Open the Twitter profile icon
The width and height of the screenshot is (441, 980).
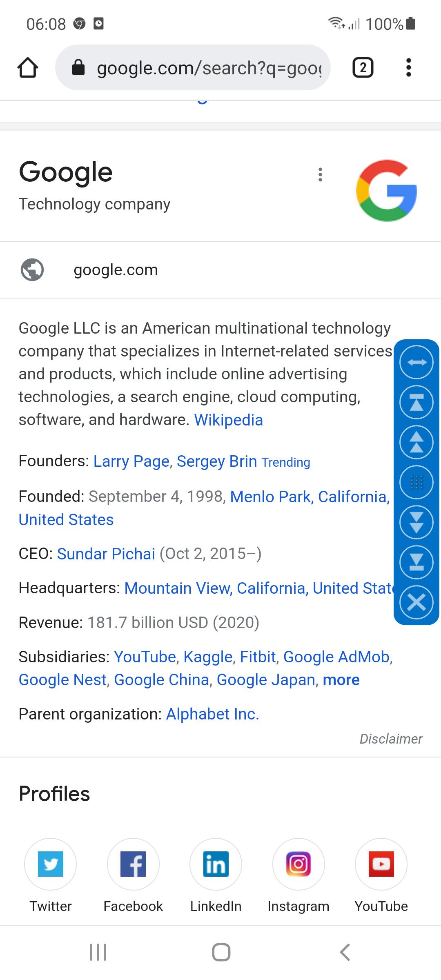point(51,864)
